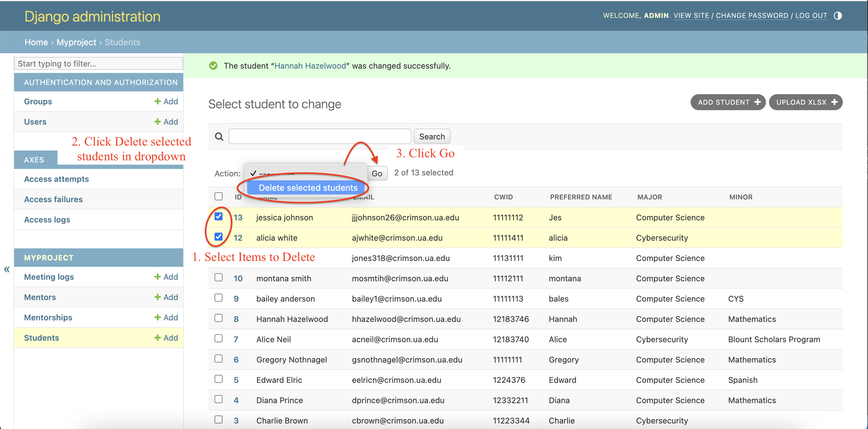Choose Delete selected students option
868x429 pixels.
[307, 188]
